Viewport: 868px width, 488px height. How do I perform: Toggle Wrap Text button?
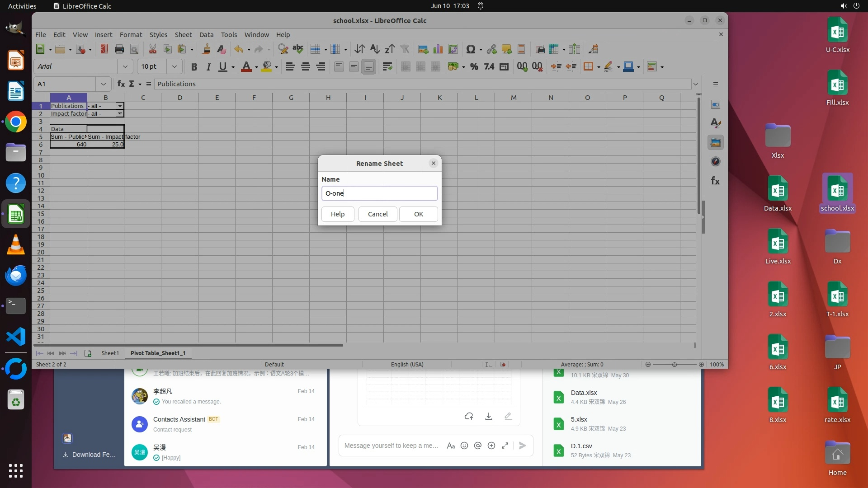pyautogui.click(x=387, y=67)
